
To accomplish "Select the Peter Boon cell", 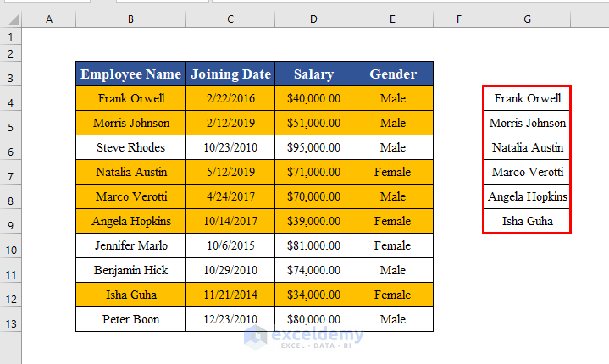I will pos(131,319).
